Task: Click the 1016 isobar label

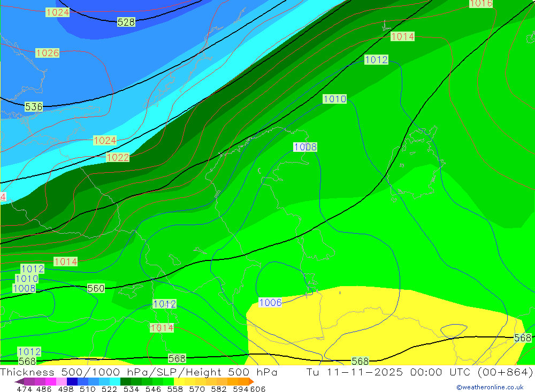Action: point(481,4)
